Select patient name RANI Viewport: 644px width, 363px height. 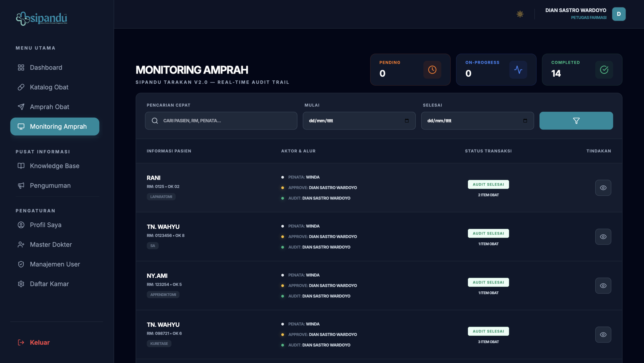tap(153, 178)
